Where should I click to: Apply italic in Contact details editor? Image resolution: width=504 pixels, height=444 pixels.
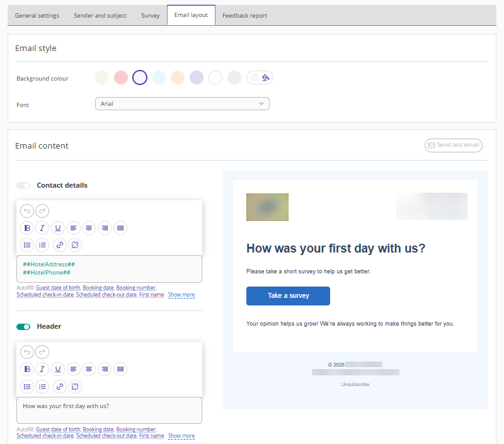(x=42, y=228)
